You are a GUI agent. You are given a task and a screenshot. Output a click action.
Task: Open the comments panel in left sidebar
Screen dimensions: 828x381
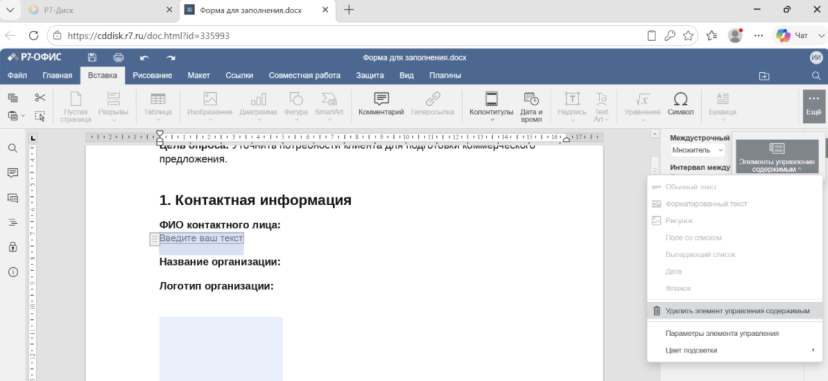pyautogui.click(x=13, y=173)
